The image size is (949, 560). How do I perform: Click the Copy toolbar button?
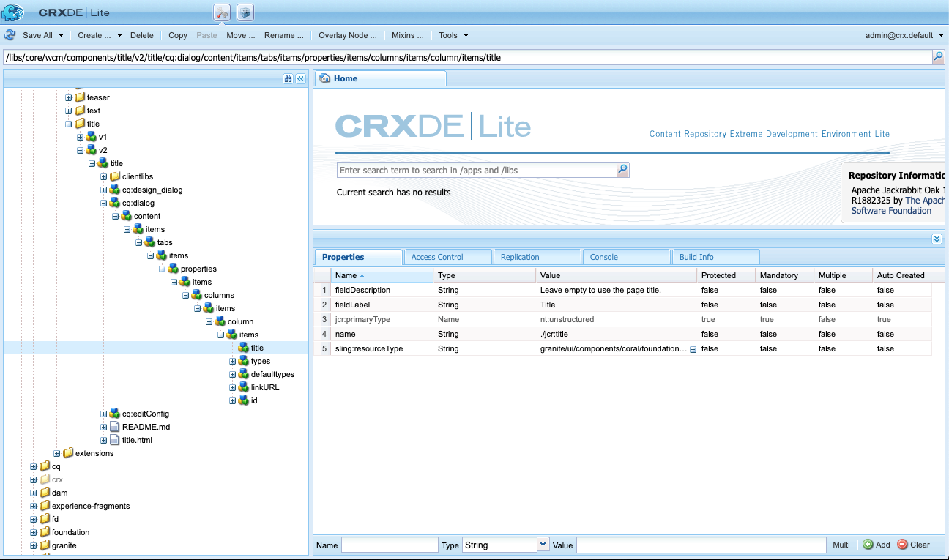pyautogui.click(x=178, y=35)
